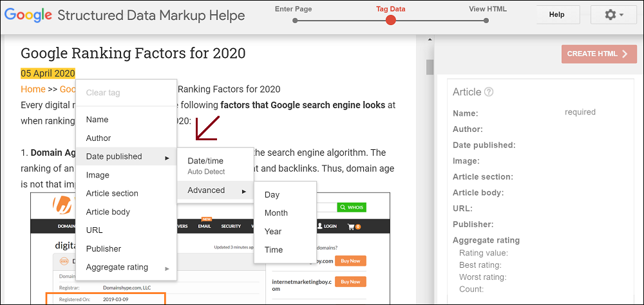The height and width of the screenshot is (305, 644).
Task: Open the settings gear dropdown
Action: pos(614,15)
